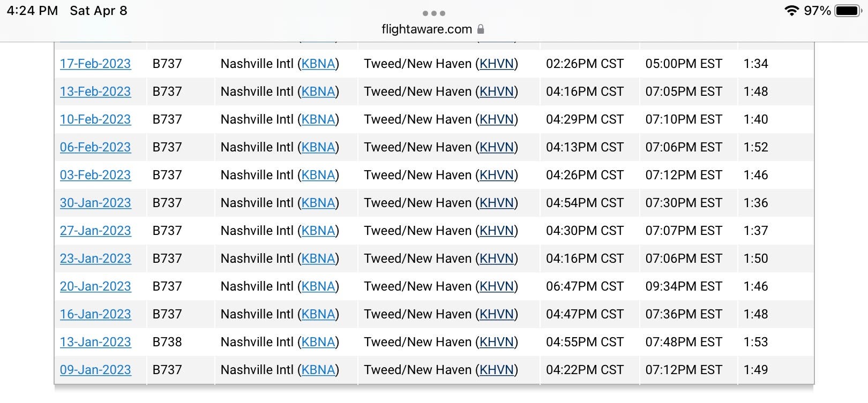Open the 03-Feb-2023 flight link
Screen dimensions: 868x403
pyautogui.click(x=95, y=175)
